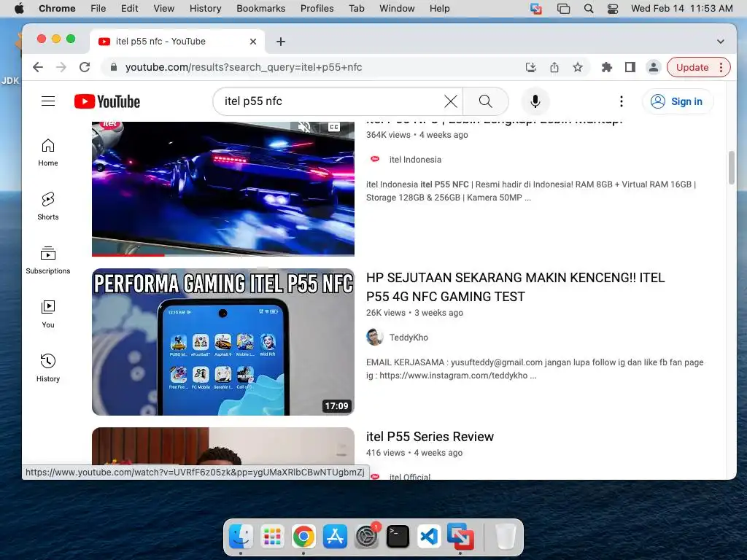Open the Chrome extensions puzzle icon
The width and height of the screenshot is (747, 560).
(606, 67)
